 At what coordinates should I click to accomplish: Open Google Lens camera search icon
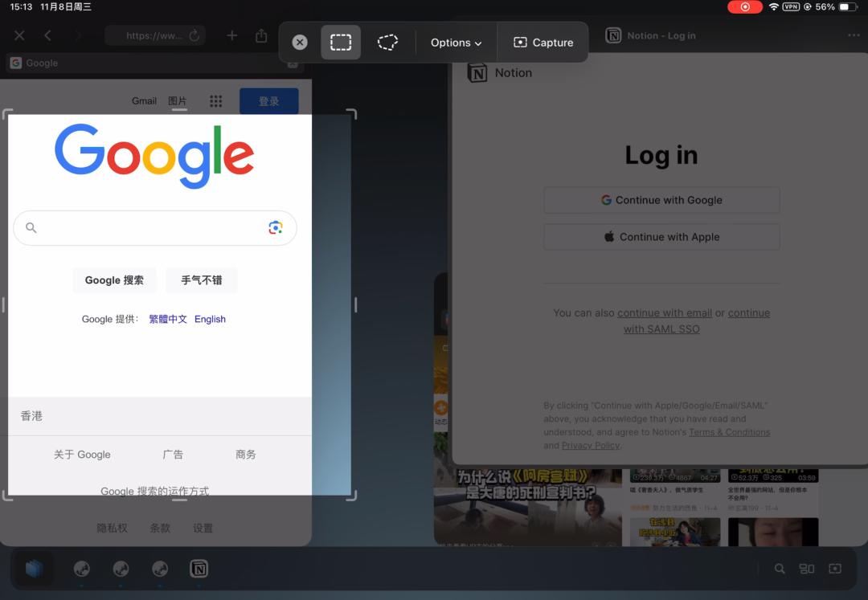(276, 227)
